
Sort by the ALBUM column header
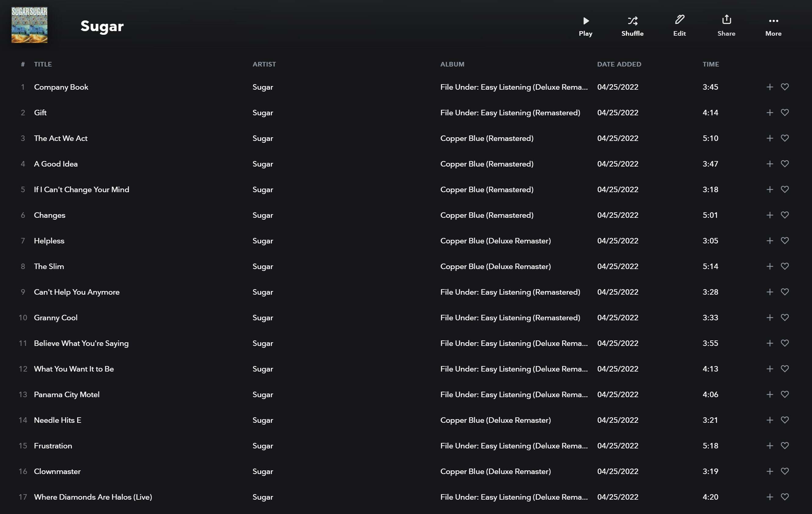pyautogui.click(x=452, y=64)
